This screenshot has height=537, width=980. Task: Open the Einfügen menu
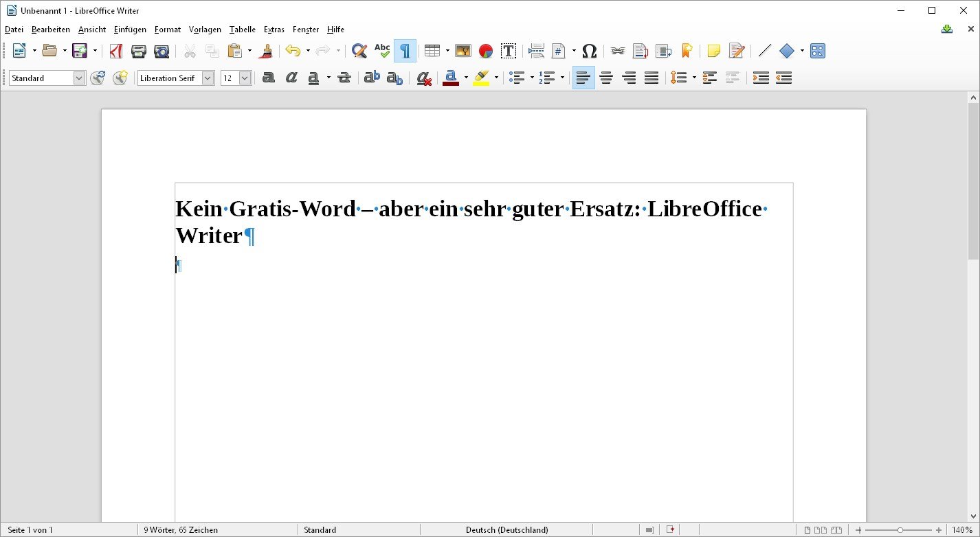tap(131, 30)
